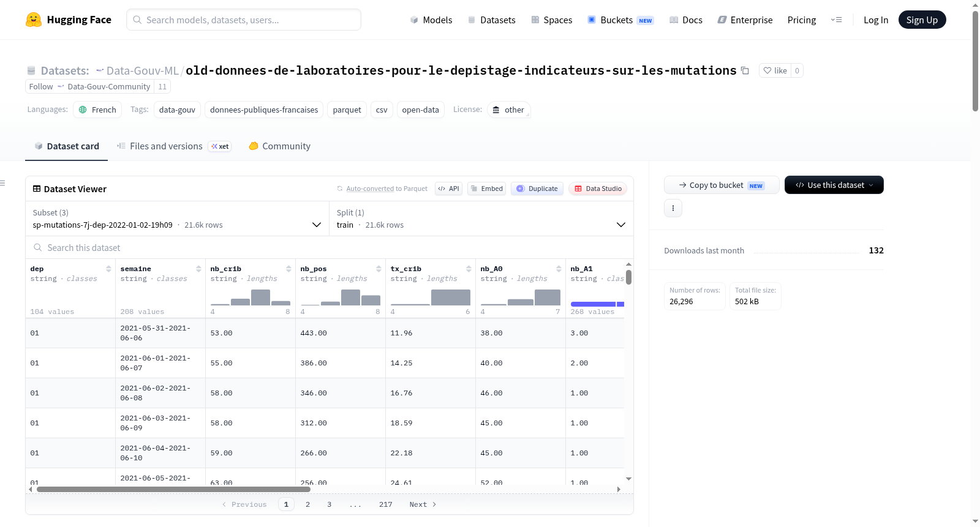Click the Hugging Face logo icon
Screen dimensions: 980x527
pos(34,20)
